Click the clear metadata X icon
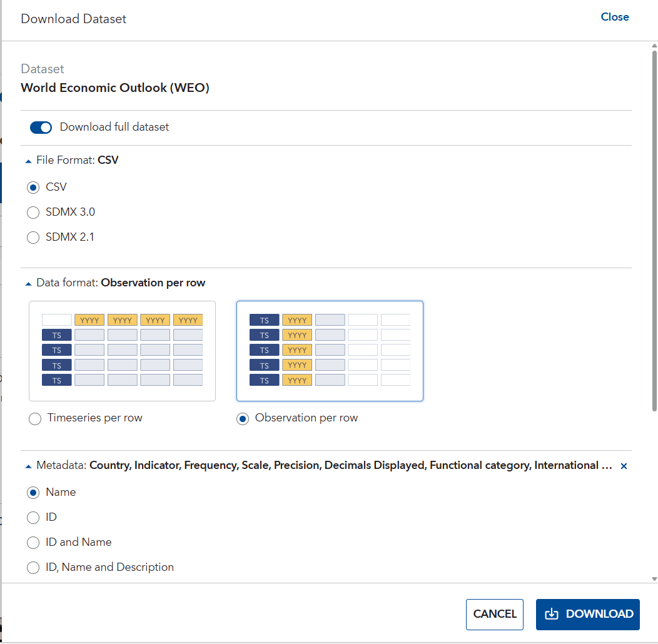Image resolution: width=658 pixels, height=644 pixels. coord(624,466)
